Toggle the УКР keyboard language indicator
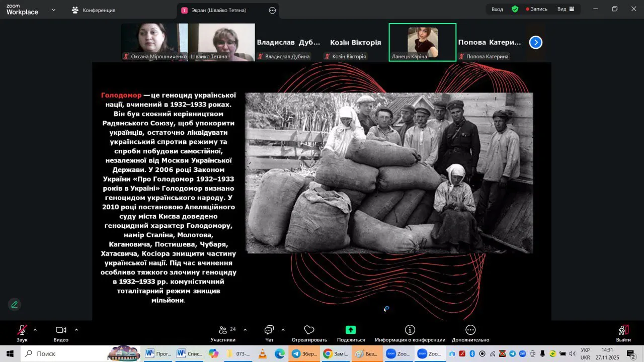Image resolution: width=644 pixels, height=362 pixels. click(x=585, y=350)
